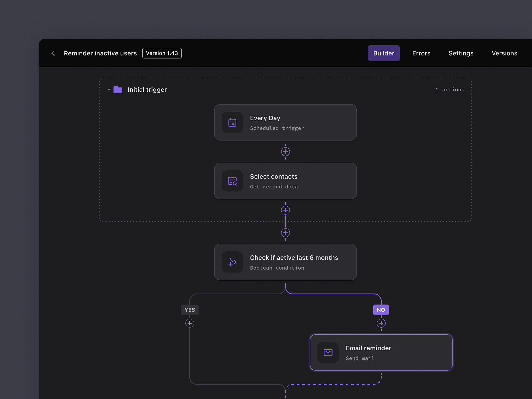Expand the Version 1.43 selector

click(x=162, y=53)
